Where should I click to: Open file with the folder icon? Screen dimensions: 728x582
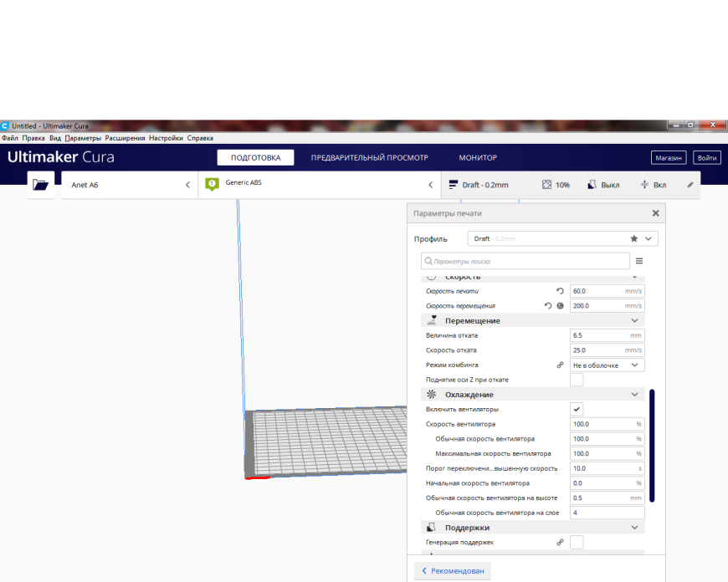(x=40, y=185)
